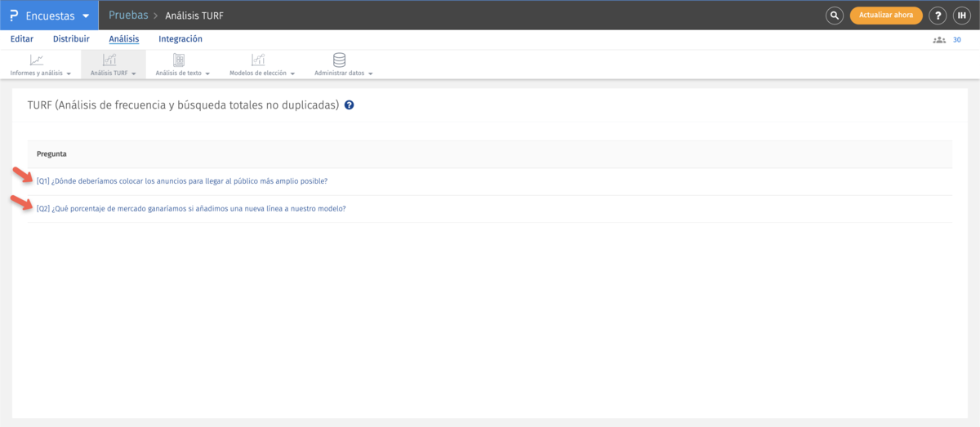
Task: Open Q1 question about placing ads
Action: [182, 181]
